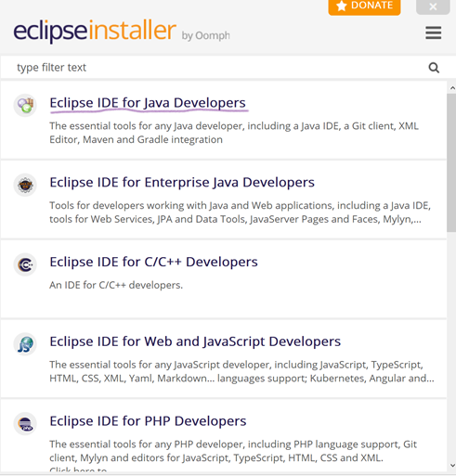Click the Eclipse IDE for Java Developers icon
Viewport: 456px width, 476px height.
[25, 105]
